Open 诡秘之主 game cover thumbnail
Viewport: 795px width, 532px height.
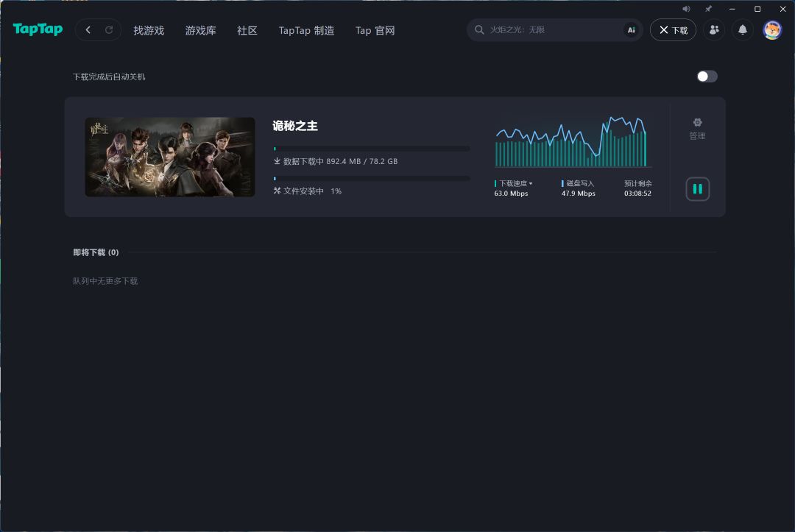pyautogui.click(x=170, y=157)
